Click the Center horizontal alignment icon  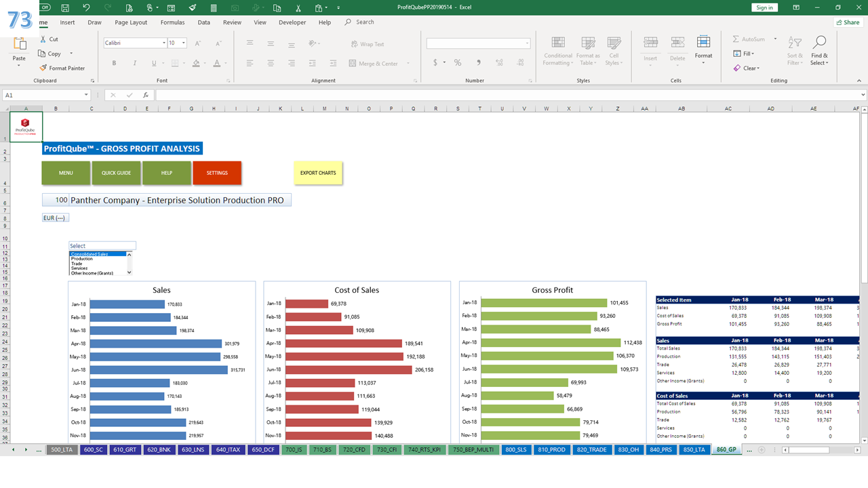pos(271,63)
